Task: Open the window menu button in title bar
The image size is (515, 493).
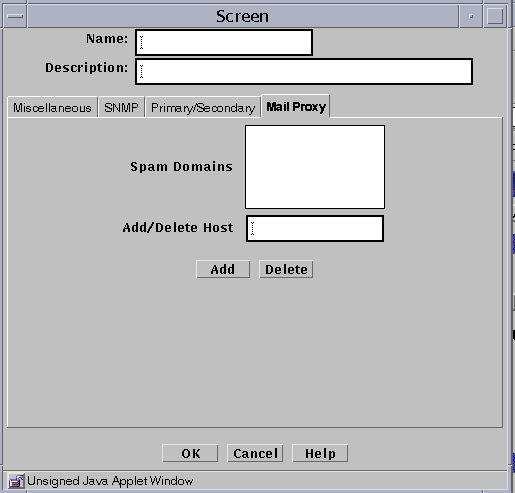Action: (x=15, y=16)
